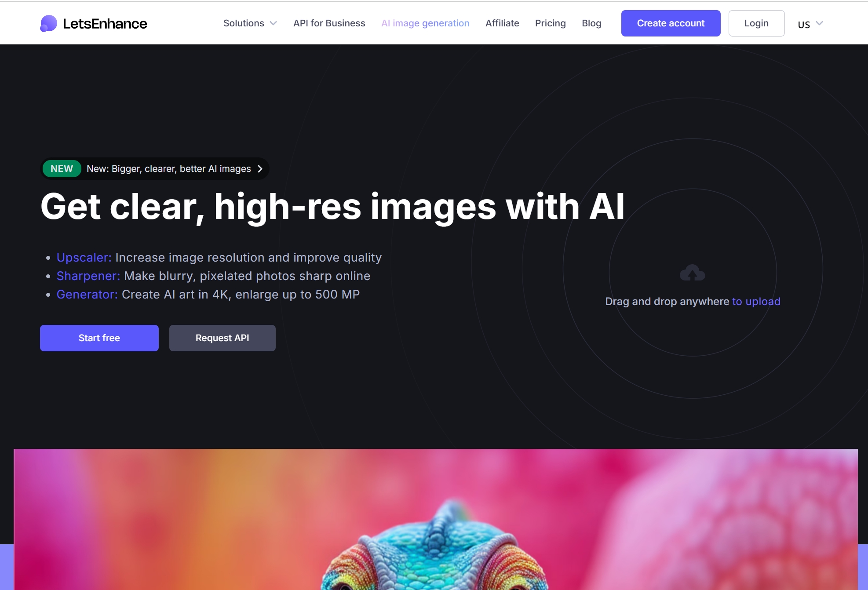
Task: Click the chevron beside the US label
Action: 820,23
